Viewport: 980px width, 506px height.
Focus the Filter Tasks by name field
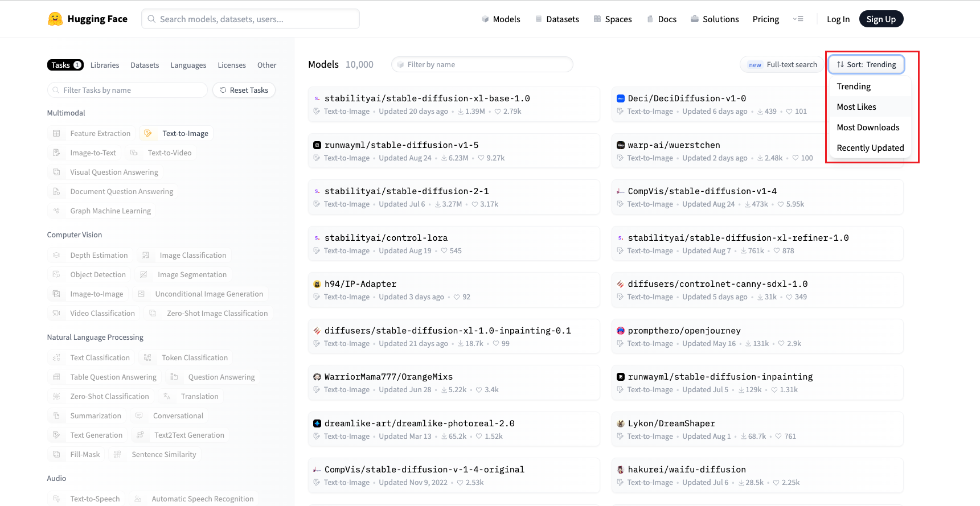point(128,90)
